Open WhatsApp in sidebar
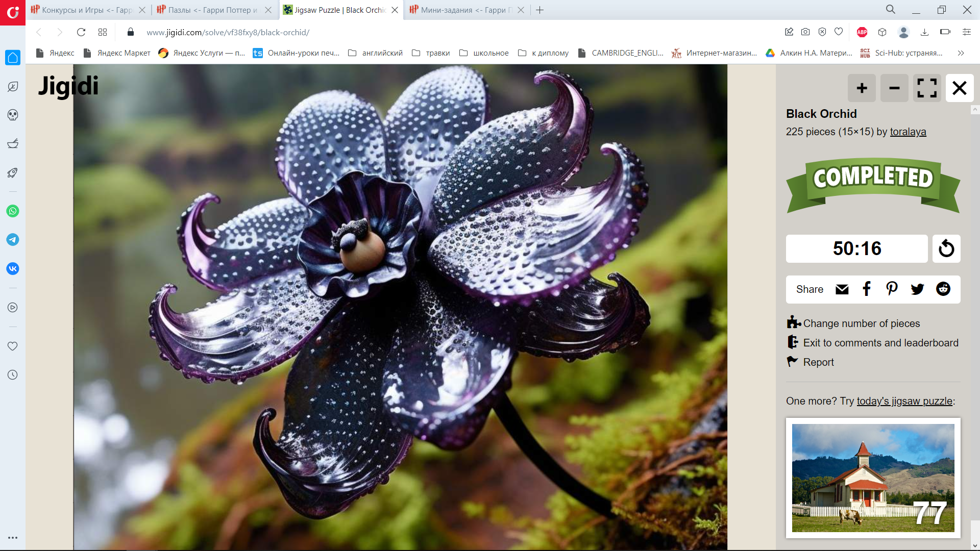980x551 pixels. pyautogui.click(x=13, y=211)
